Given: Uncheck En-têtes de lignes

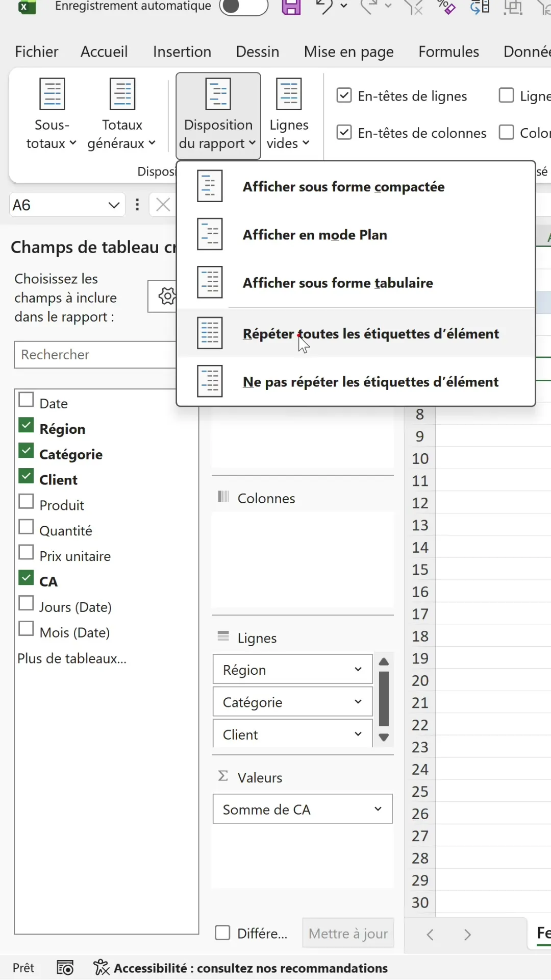Looking at the screenshot, I should tap(344, 95).
